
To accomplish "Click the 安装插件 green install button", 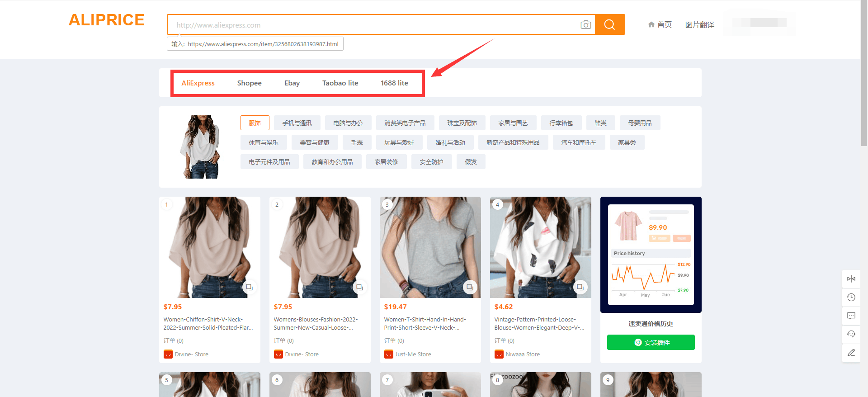I will point(651,342).
